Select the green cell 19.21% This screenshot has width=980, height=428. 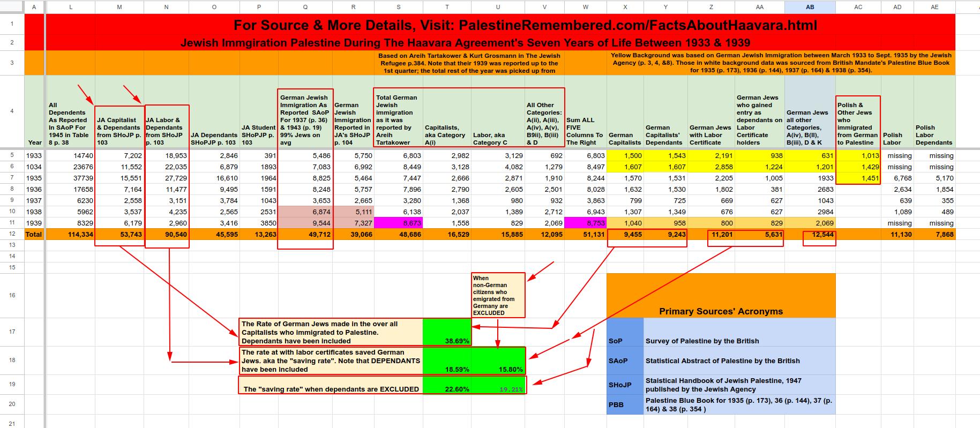point(498,385)
